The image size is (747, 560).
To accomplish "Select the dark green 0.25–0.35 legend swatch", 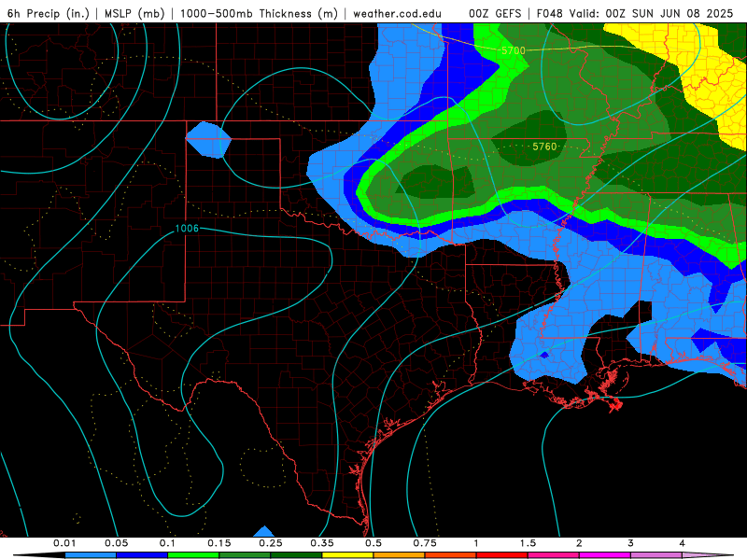I will pos(296,555).
